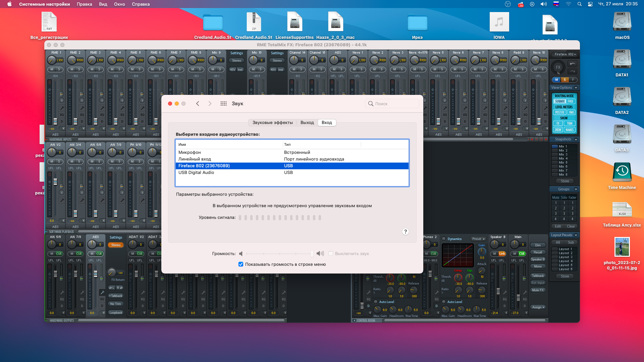Screen dimensions: 644x362
Task: Open wrench settings on Speaker B channel
Action: [x=505, y=292]
